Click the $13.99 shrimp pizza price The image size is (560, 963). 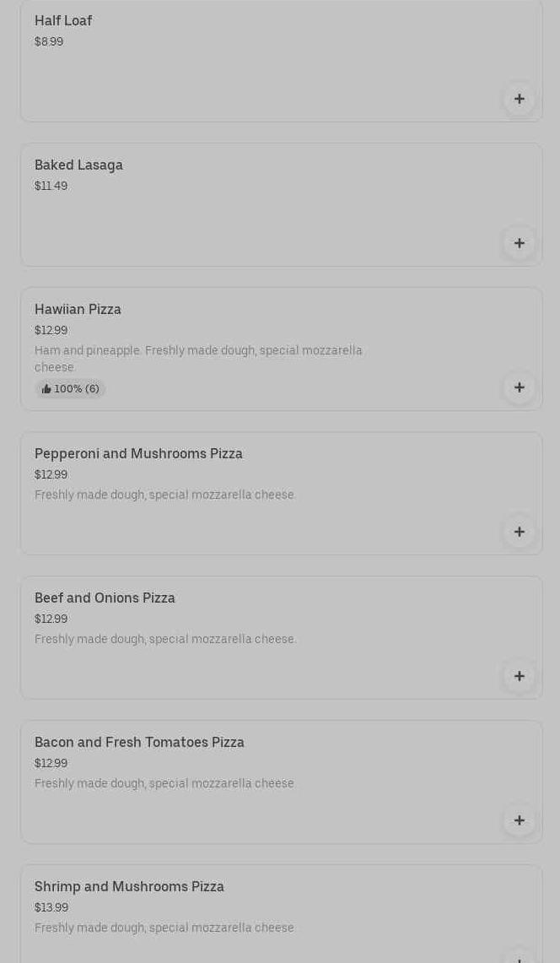pyautogui.click(x=51, y=908)
